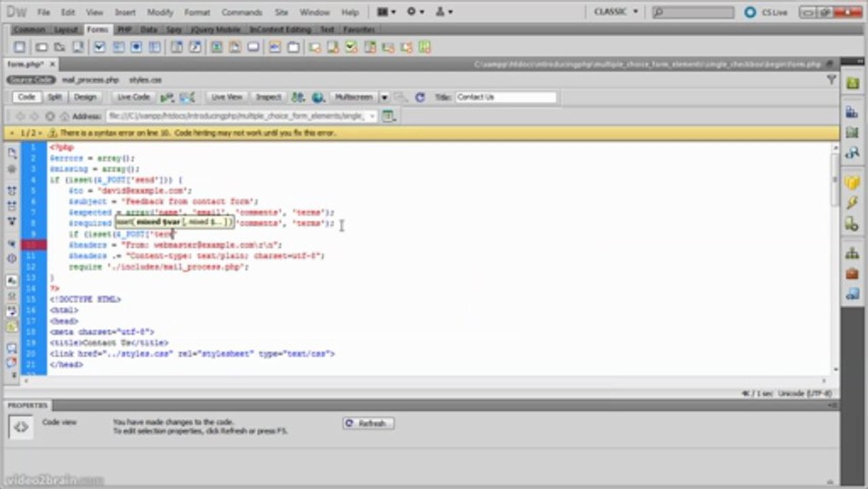Insert Spry Validation Text Field
Screen dimensions: 868x489
315,48
